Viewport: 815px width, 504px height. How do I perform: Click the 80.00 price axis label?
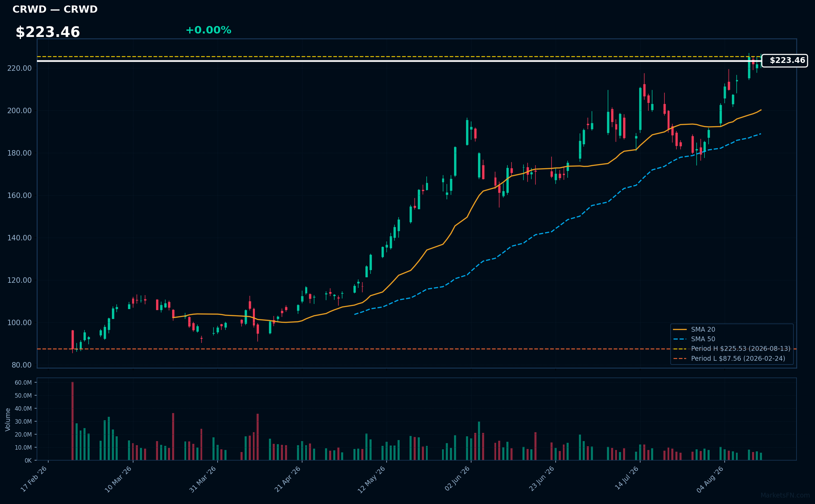(x=22, y=365)
